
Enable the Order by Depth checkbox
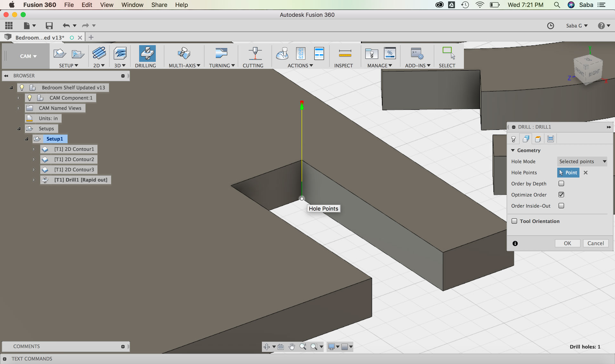[x=561, y=184]
